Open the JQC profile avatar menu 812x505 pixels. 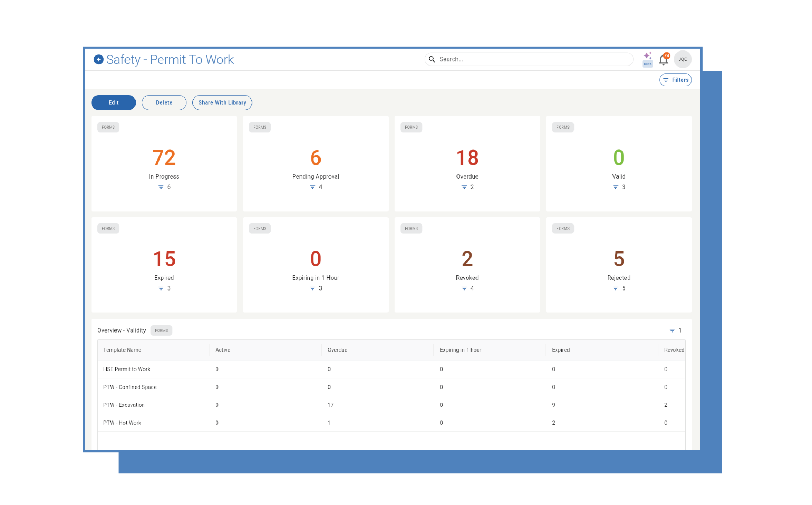point(683,59)
